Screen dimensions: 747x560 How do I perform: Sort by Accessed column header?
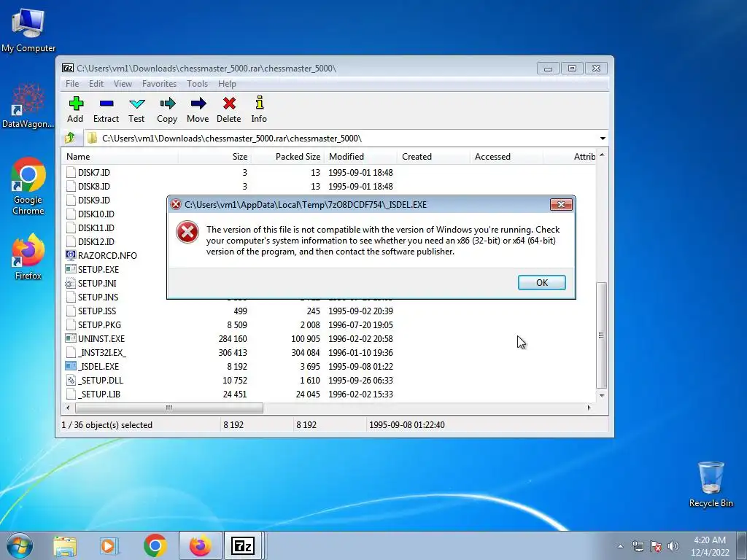[506, 157]
